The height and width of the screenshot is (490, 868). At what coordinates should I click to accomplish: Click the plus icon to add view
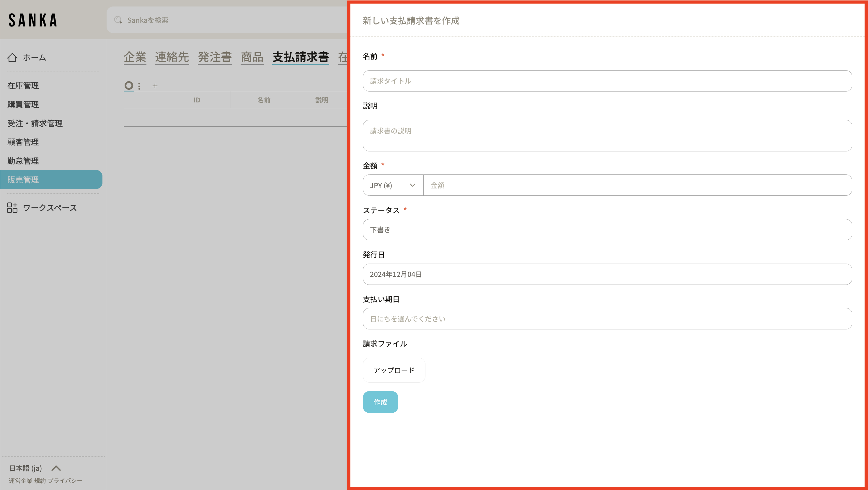(x=155, y=86)
